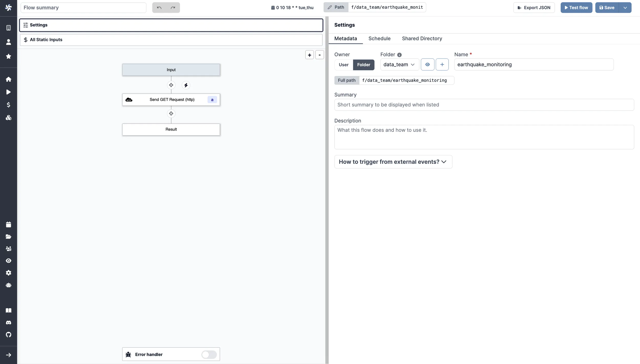The width and height of the screenshot is (640, 364).
Task: Switch to the Schedule tab
Action: 379,39
